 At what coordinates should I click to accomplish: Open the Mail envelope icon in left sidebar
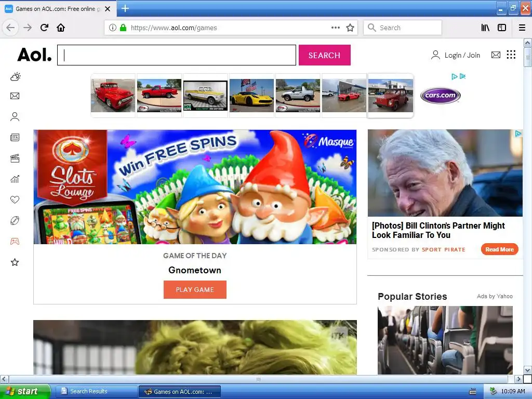[15, 96]
